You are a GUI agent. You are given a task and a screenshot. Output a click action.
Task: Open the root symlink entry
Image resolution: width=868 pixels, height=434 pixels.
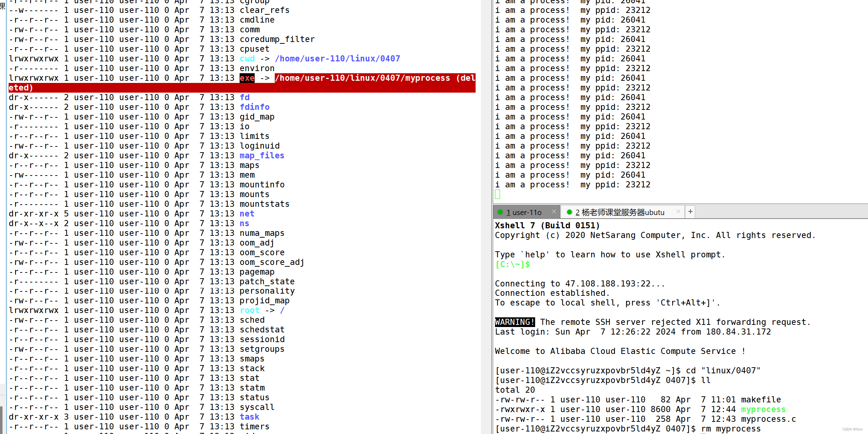pyautogui.click(x=249, y=310)
